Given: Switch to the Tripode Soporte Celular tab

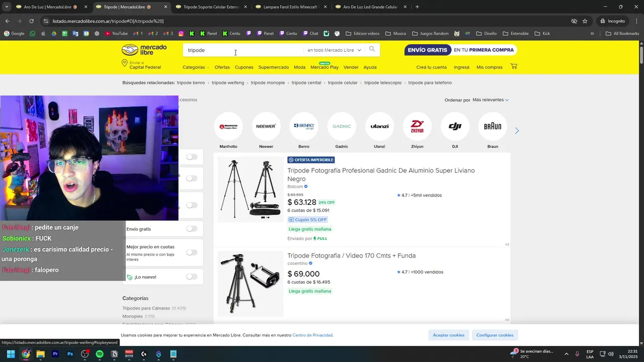Looking at the screenshot, I should click(x=211, y=7).
